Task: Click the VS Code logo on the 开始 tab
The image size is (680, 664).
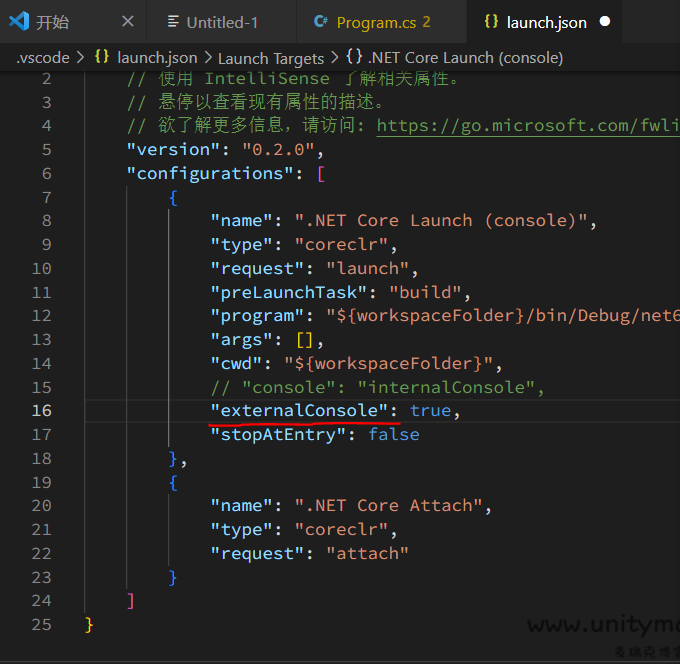Action: click(x=19, y=21)
